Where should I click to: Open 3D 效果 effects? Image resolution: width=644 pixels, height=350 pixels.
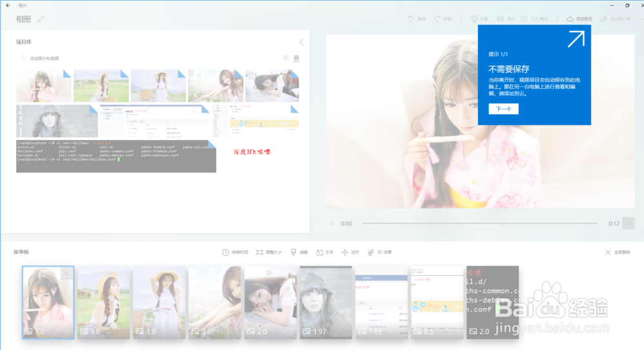pyautogui.click(x=380, y=252)
